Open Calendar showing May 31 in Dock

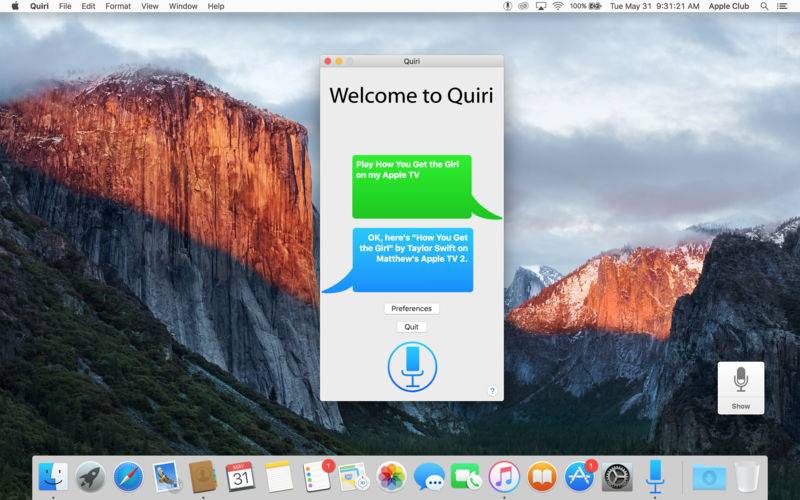[x=240, y=477]
